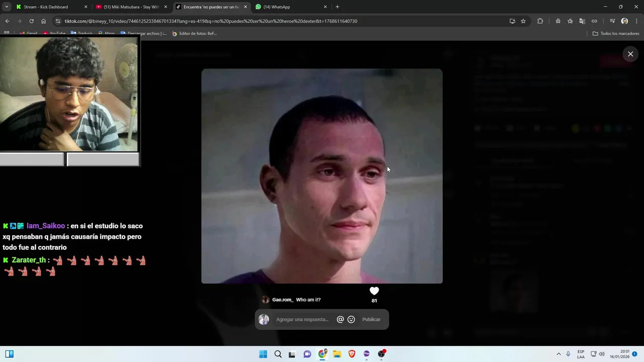Open Windows Start menu
The width and height of the screenshot is (644, 362).
(263, 354)
